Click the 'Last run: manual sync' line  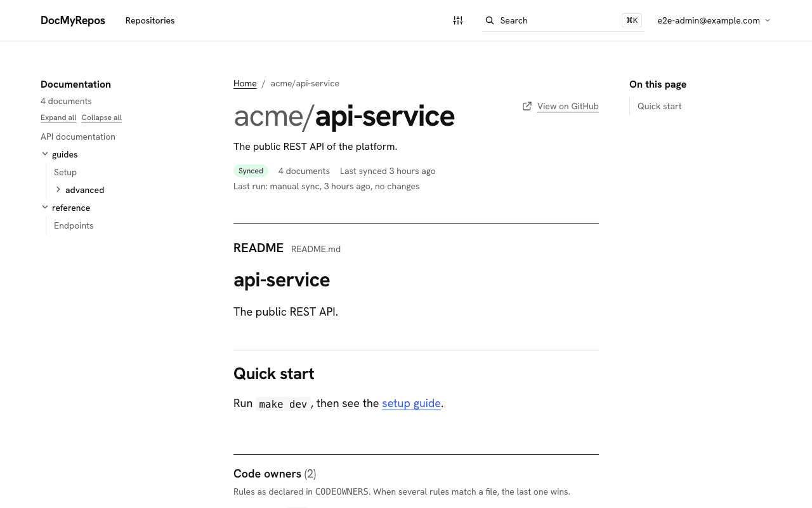click(326, 186)
